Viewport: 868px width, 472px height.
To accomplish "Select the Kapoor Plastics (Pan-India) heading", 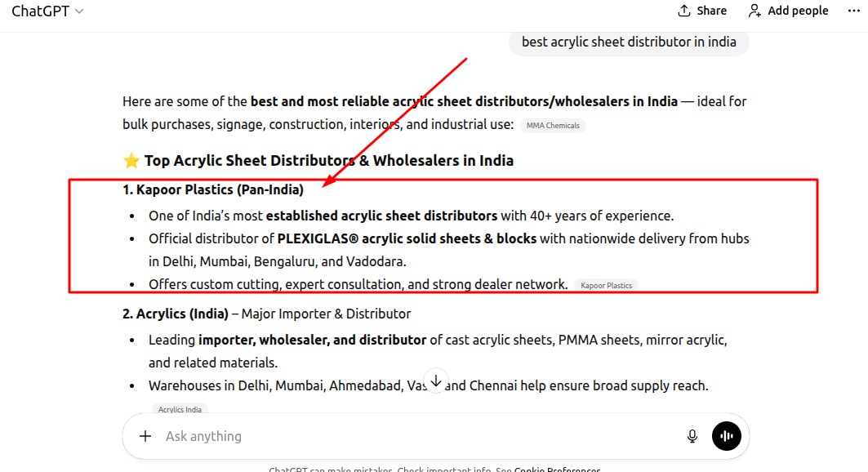I will [213, 189].
